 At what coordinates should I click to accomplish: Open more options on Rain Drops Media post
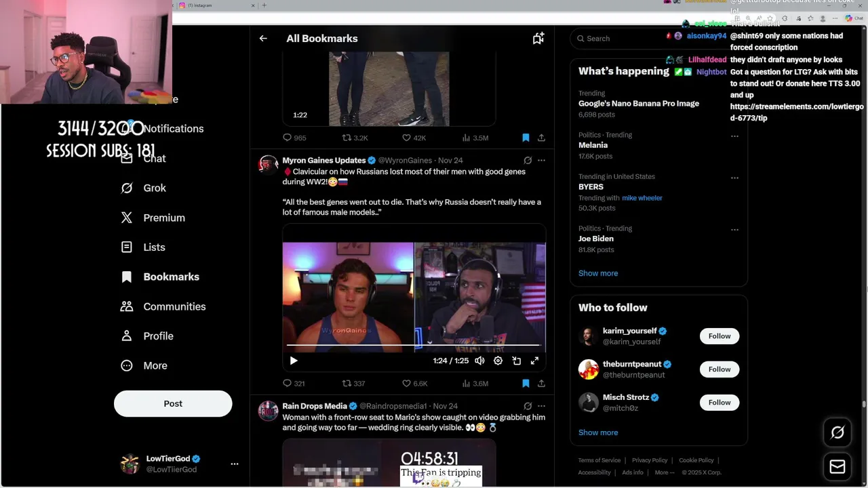[x=541, y=406]
